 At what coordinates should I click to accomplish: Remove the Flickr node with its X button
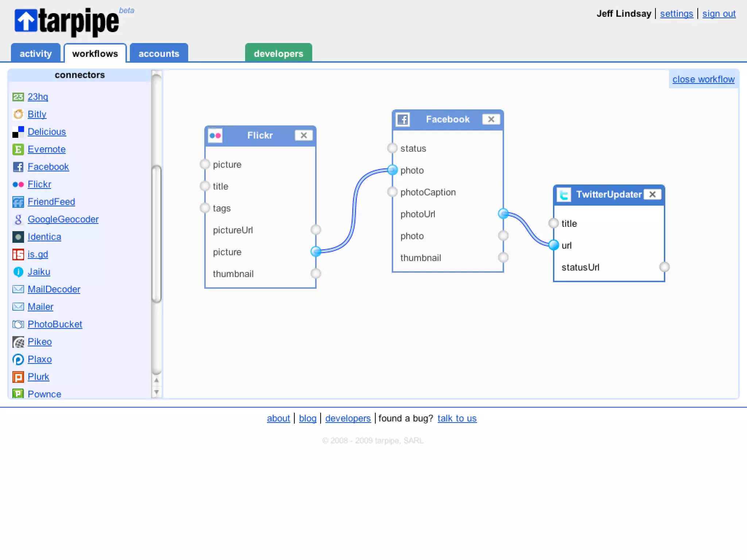click(303, 135)
